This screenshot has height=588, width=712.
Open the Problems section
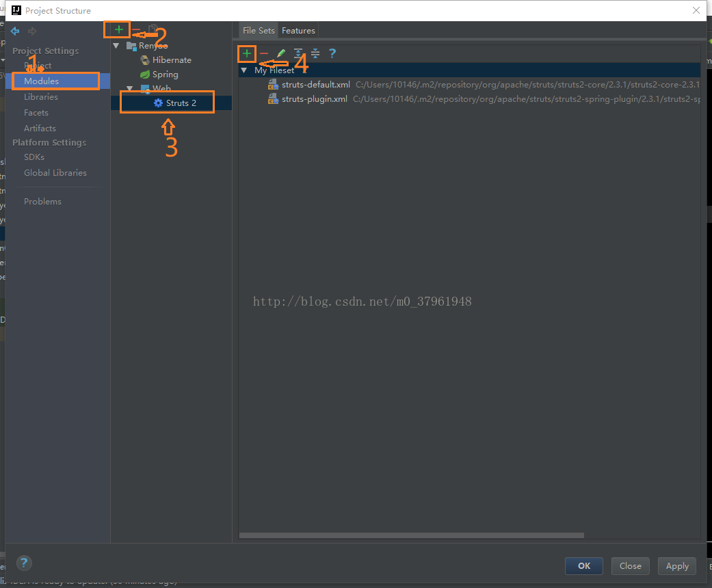point(42,202)
